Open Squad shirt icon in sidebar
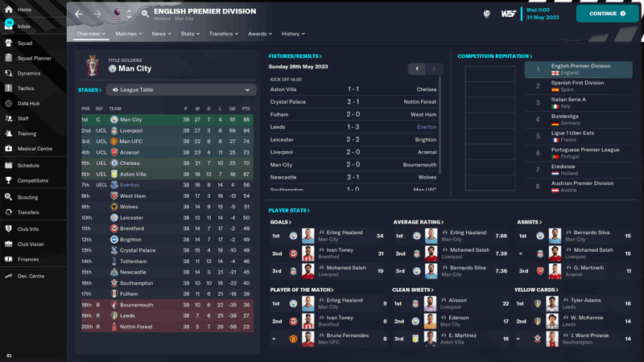This screenshot has width=644, height=362. (x=9, y=43)
